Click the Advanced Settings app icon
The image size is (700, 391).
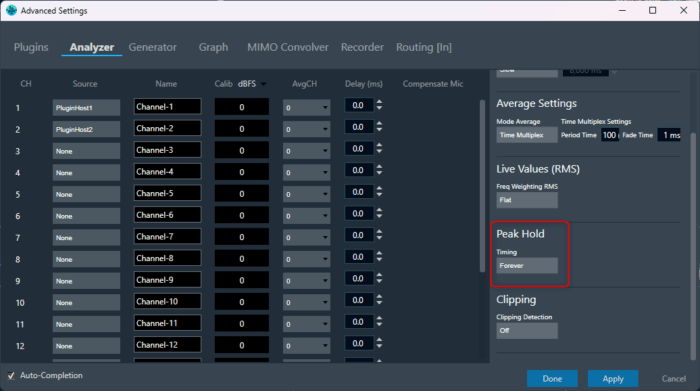pyautogui.click(x=11, y=10)
